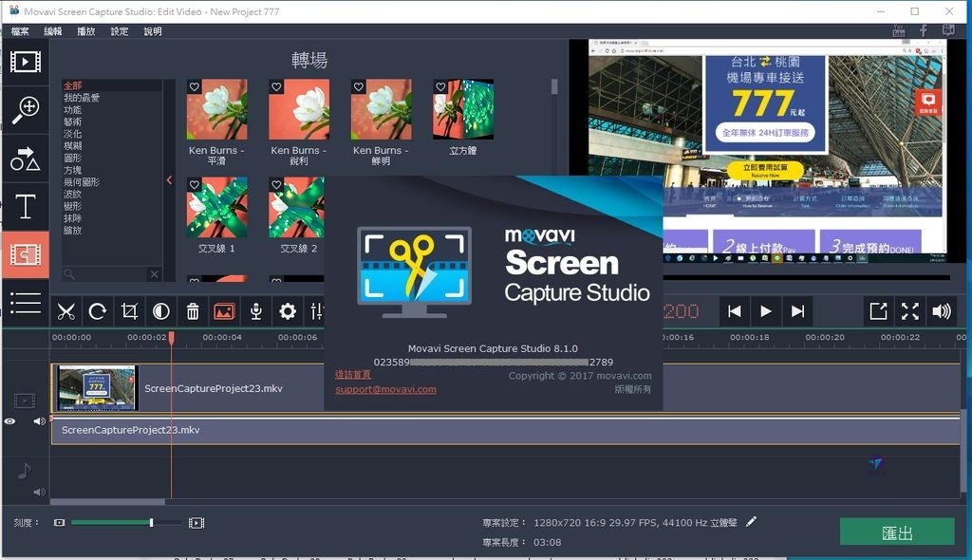
Task: Zoom in the timeline using the large frame icon
Action: tap(196, 523)
